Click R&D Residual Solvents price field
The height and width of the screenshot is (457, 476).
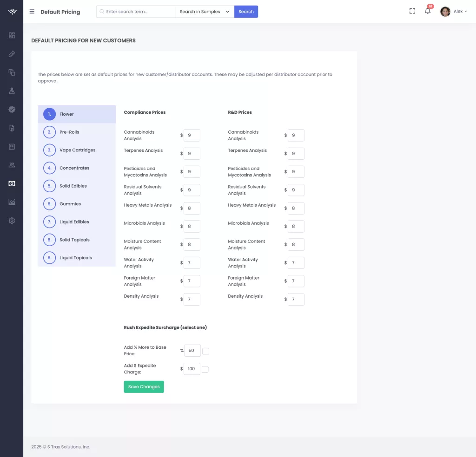[296, 190]
